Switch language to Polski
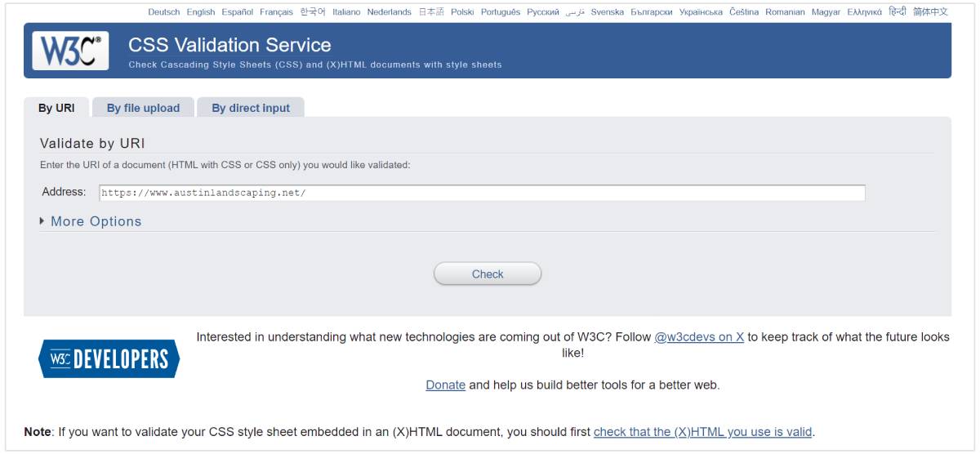This screenshot has width=980, height=454. click(x=462, y=12)
